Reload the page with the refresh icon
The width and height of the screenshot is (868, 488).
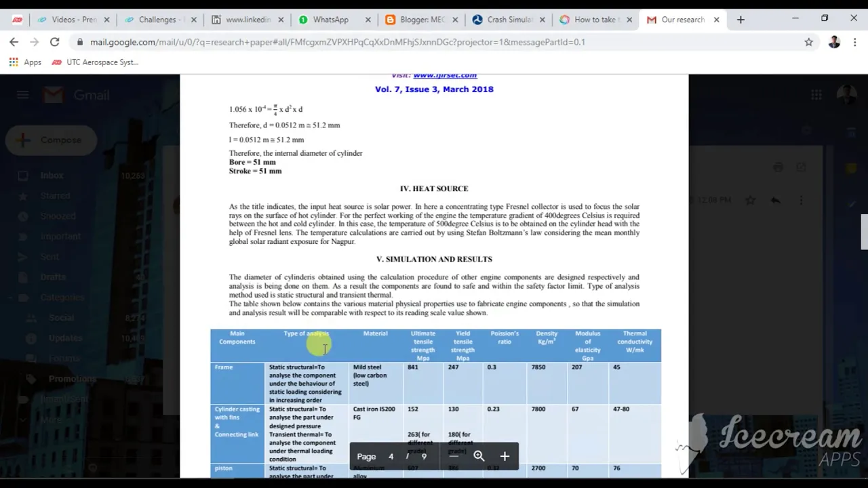point(54,42)
